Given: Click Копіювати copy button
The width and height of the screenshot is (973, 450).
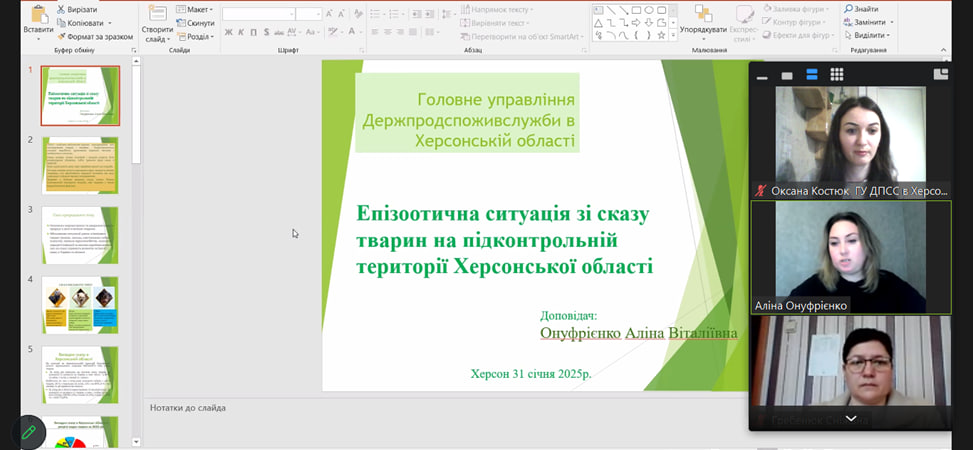Looking at the screenshot, I should 84,22.
